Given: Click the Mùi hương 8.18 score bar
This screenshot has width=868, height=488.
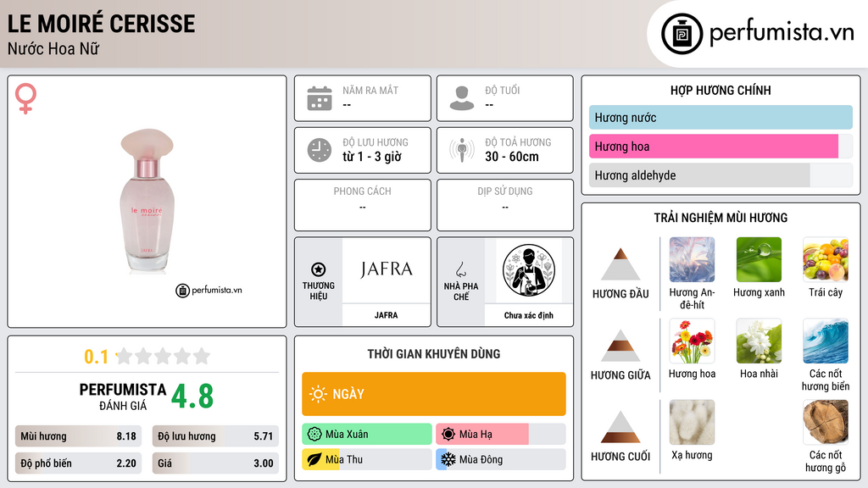Looking at the screenshot, I should (x=79, y=436).
